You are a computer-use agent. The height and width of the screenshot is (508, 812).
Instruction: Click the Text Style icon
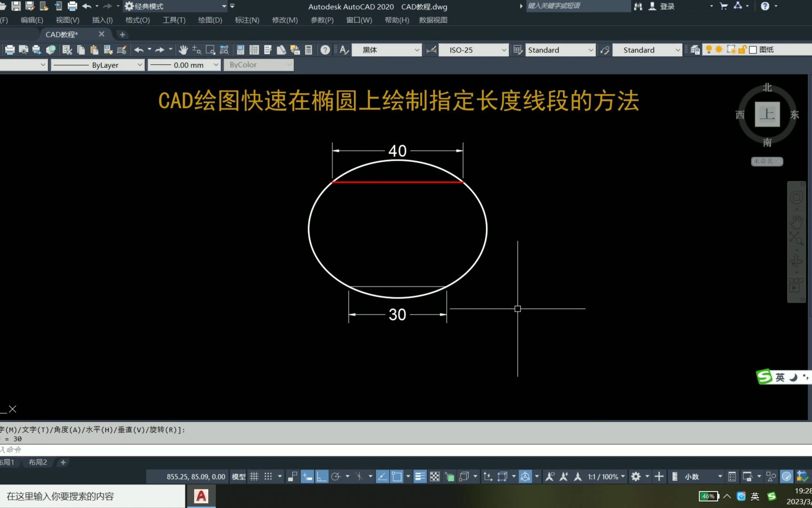pyautogui.click(x=344, y=50)
